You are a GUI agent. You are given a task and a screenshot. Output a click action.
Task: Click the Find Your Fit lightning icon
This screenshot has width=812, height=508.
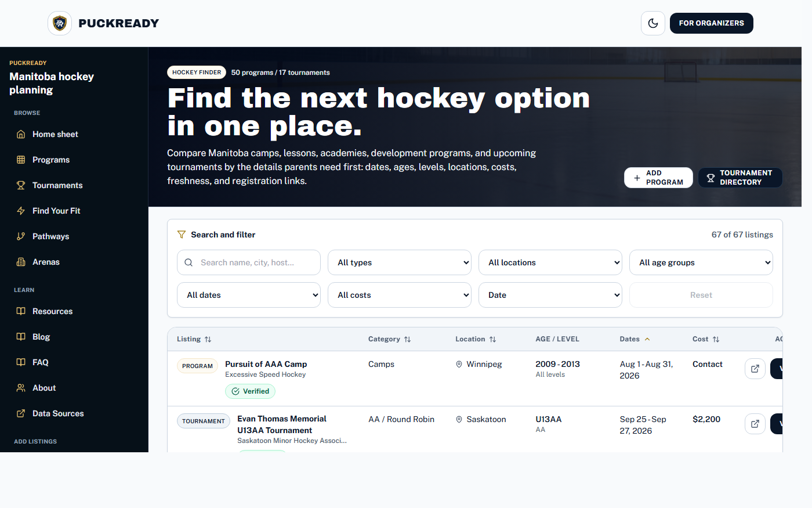point(21,211)
